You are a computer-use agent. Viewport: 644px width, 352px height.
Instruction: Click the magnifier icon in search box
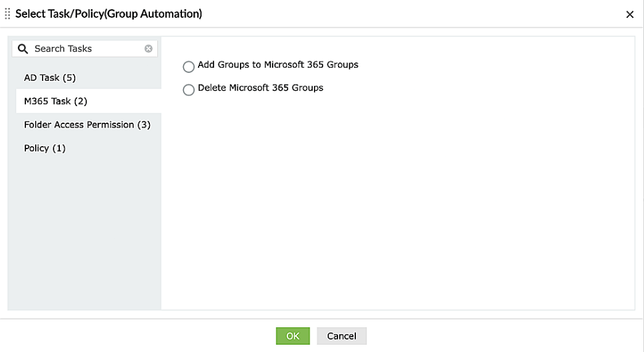(x=23, y=49)
